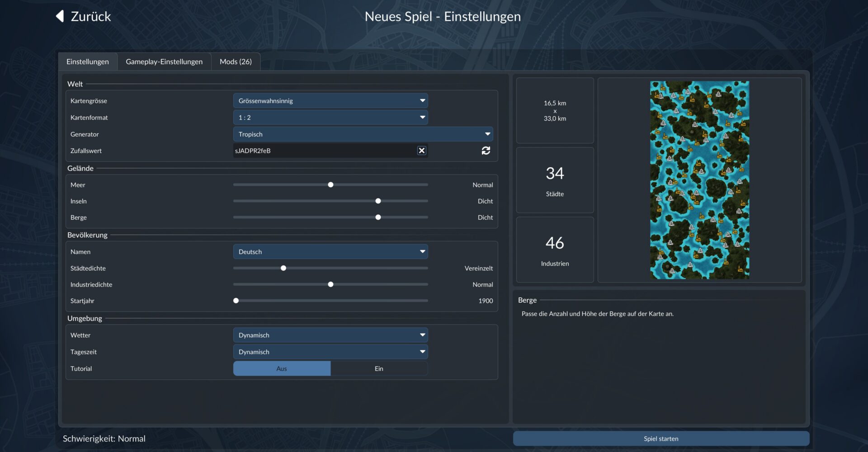The width and height of the screenshot is (868, 452).
Task: Click the Vereinzelt value for Städtedichte
Action: pyautogui.click(x=479, y=268)
